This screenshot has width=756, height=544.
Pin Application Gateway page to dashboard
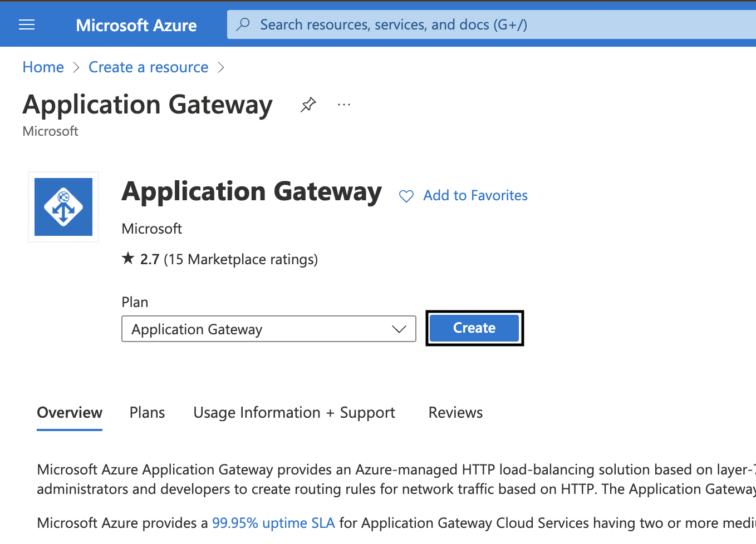308,105
